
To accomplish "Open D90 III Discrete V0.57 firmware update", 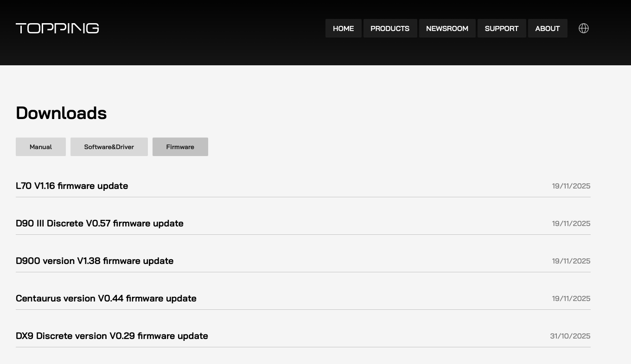I will click(x=100, y=223).
